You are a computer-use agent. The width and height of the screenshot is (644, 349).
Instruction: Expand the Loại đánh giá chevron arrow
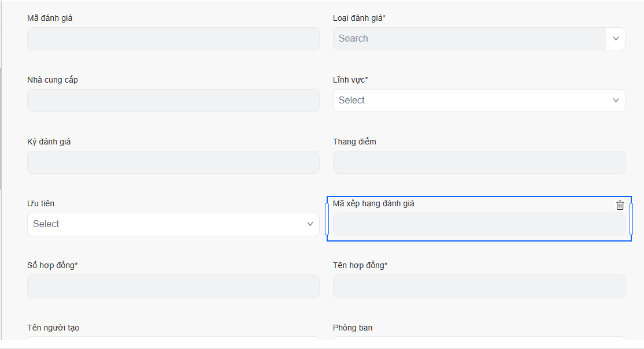click(616, 39)
